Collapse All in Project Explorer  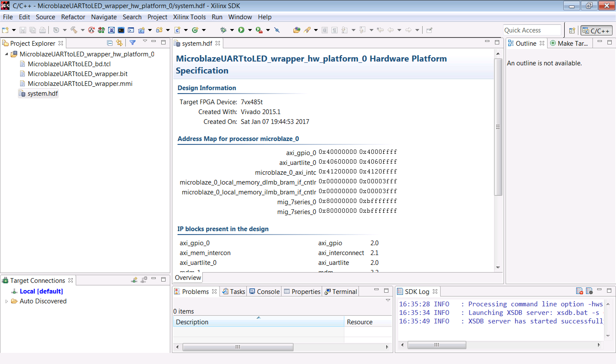[110, 43]
